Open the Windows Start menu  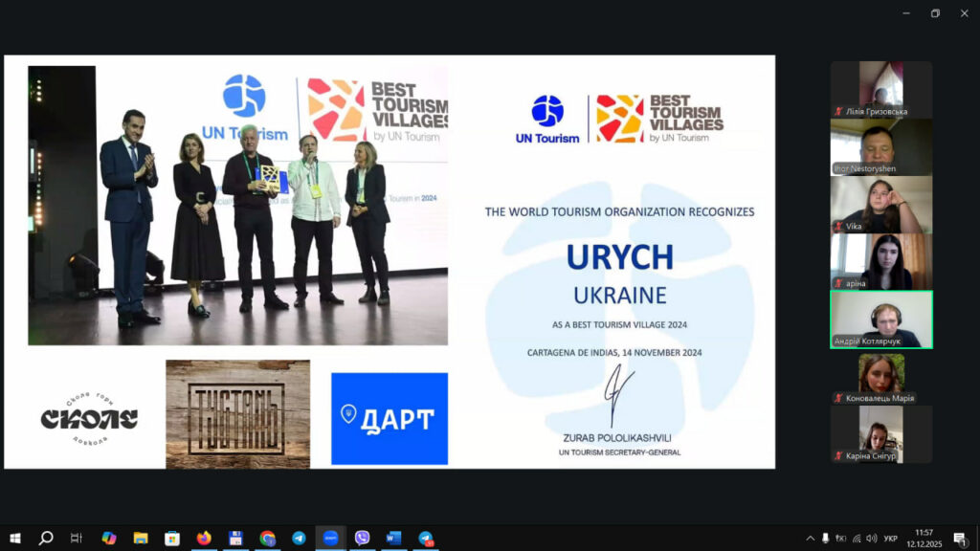(14, 538)
